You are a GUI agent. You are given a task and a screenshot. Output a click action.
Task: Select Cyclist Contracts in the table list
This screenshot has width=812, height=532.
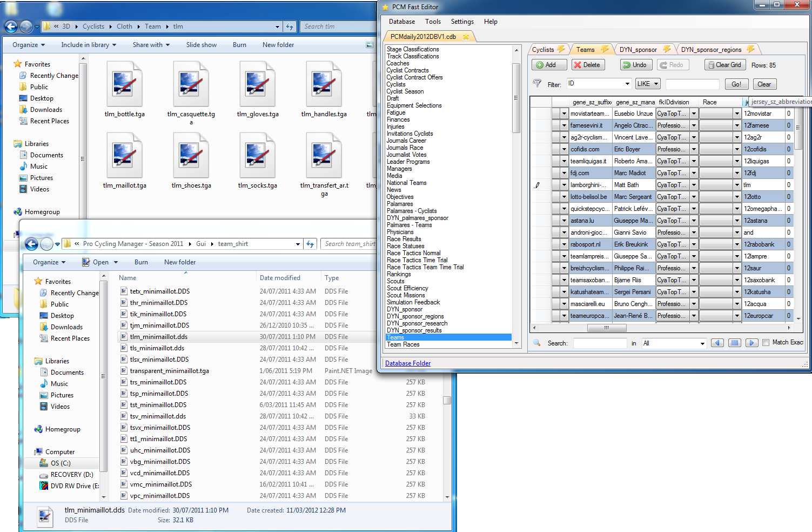407,70
